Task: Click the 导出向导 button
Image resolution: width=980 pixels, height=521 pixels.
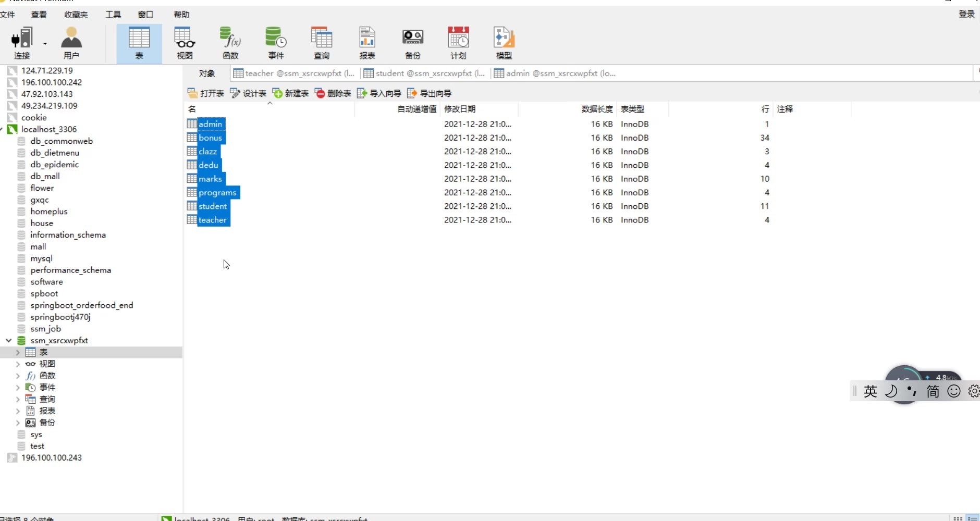Action: click(x=430, y=93)
